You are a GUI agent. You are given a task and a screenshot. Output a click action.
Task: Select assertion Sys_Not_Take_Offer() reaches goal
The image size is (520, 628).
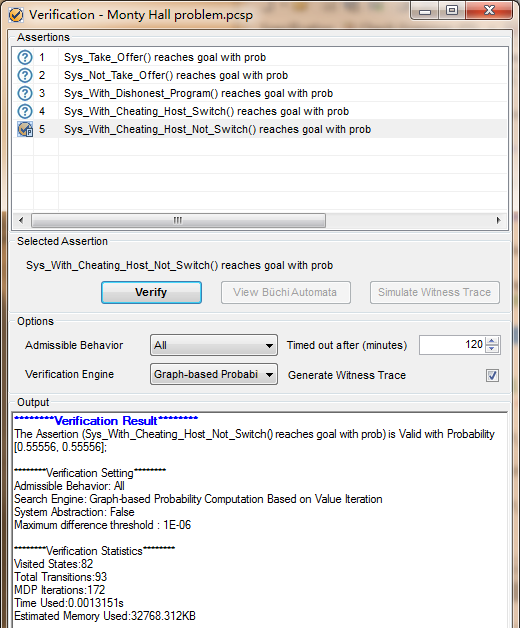pos(176,75)
